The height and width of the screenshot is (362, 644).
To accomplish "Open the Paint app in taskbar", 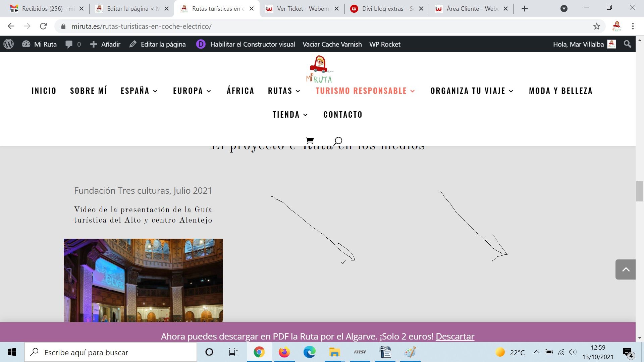I will coord(410,352).
